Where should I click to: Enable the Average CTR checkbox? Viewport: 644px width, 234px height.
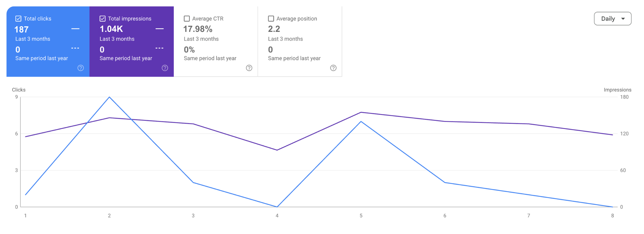click(187, 19)
